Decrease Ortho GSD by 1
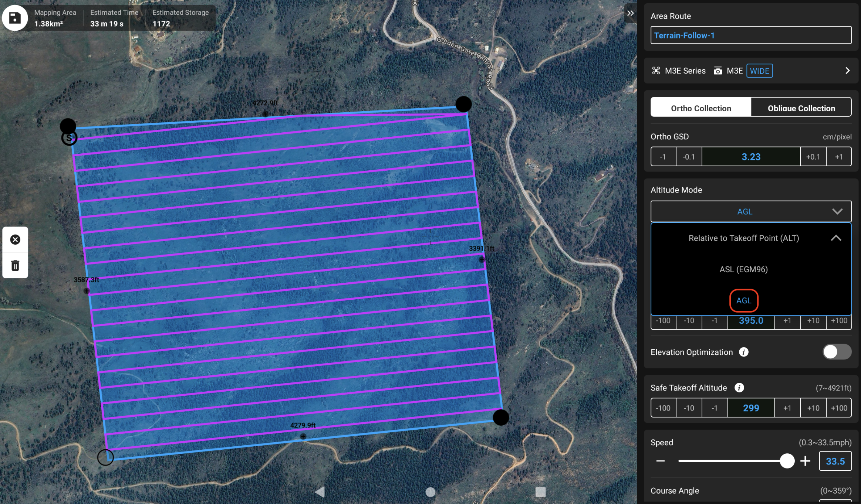 pos(663,157)
